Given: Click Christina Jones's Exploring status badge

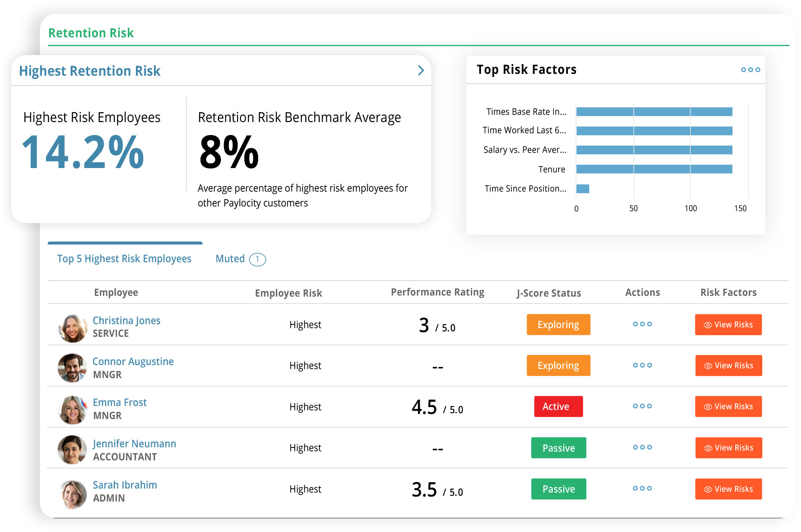Looking at the screenshot, I should click(558, 324).
